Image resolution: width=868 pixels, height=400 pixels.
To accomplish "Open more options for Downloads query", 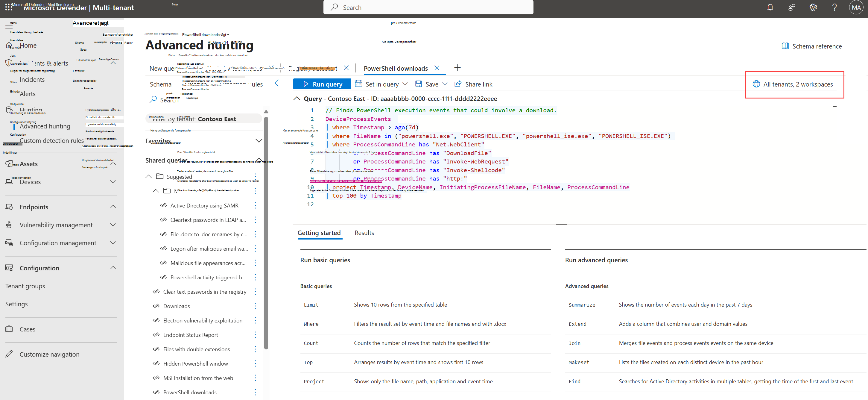I will (256, 306).
